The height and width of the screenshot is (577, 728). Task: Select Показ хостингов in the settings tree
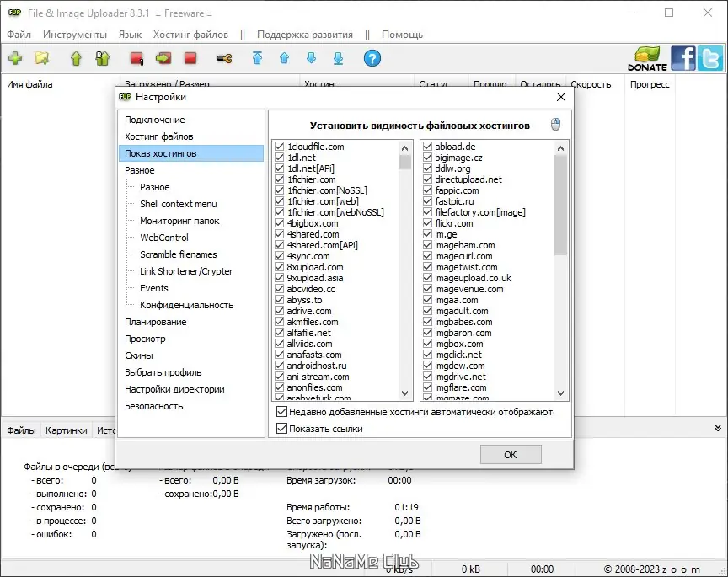[x=191, y=153]
